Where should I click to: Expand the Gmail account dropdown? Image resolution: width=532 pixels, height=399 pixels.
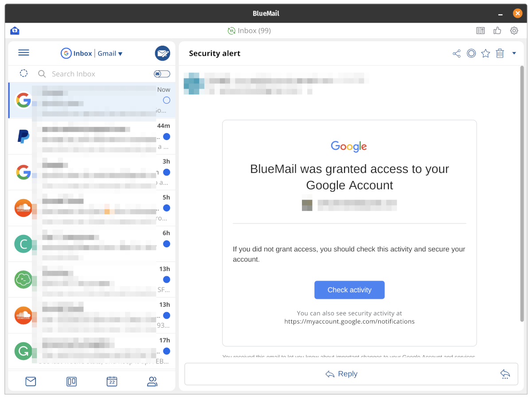110,54
